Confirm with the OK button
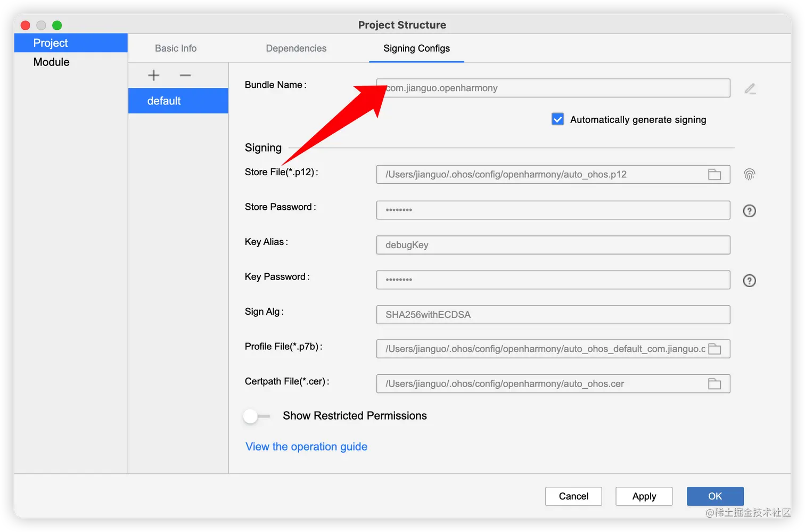The image size is (805, 532). pyautogui.click(x=715, y=496)
